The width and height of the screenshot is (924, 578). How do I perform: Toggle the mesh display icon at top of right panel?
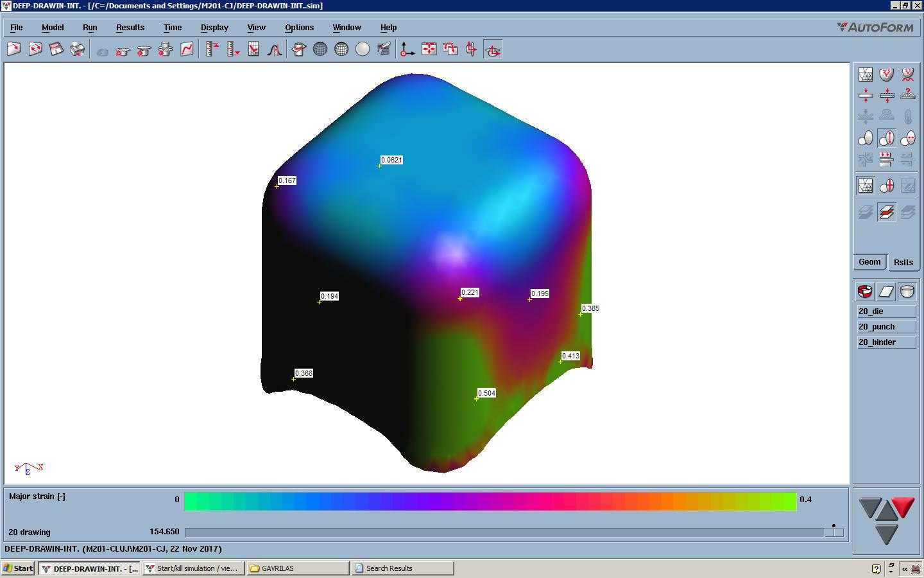(866, 74)
